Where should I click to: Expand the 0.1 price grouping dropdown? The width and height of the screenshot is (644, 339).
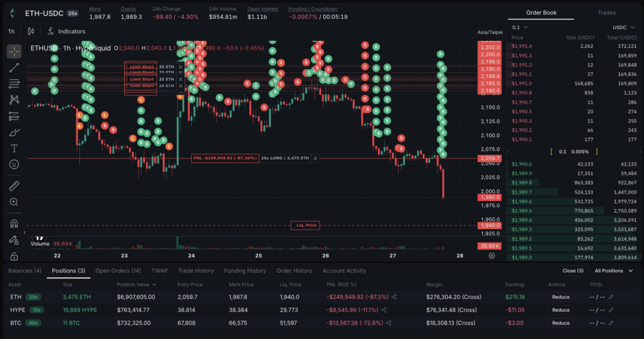click(x=520, y=28)
